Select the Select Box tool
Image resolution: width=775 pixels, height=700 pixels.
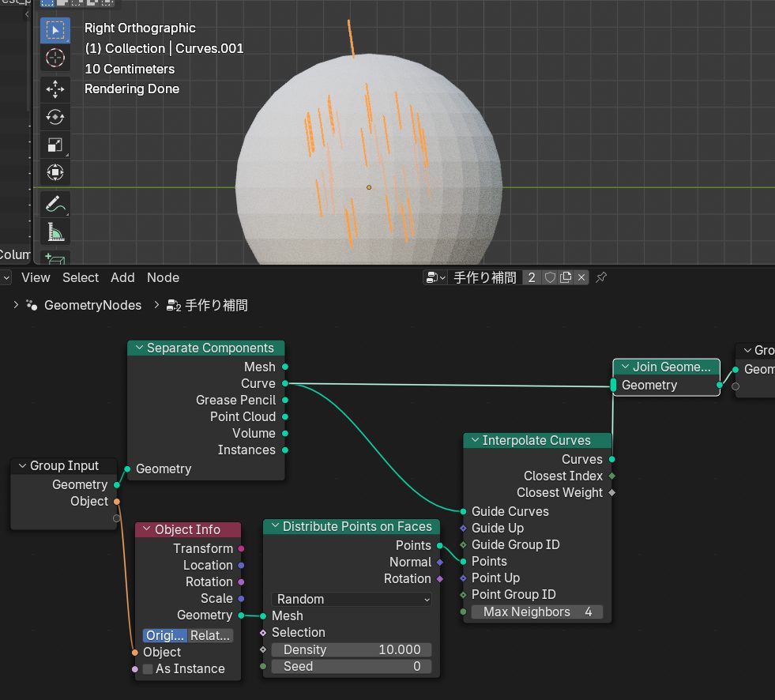pyautogui.click(x=55, y=31)
